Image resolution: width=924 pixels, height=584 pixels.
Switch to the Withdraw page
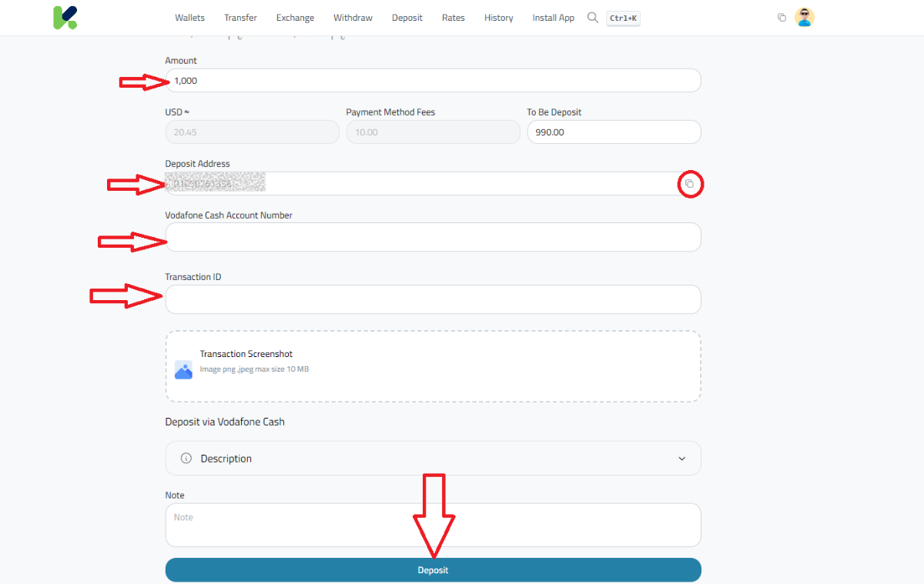tap(353, 17)
